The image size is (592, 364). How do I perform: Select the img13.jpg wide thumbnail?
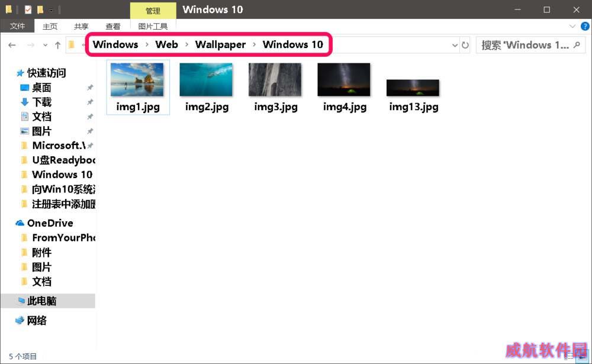[x=413, y=88]
